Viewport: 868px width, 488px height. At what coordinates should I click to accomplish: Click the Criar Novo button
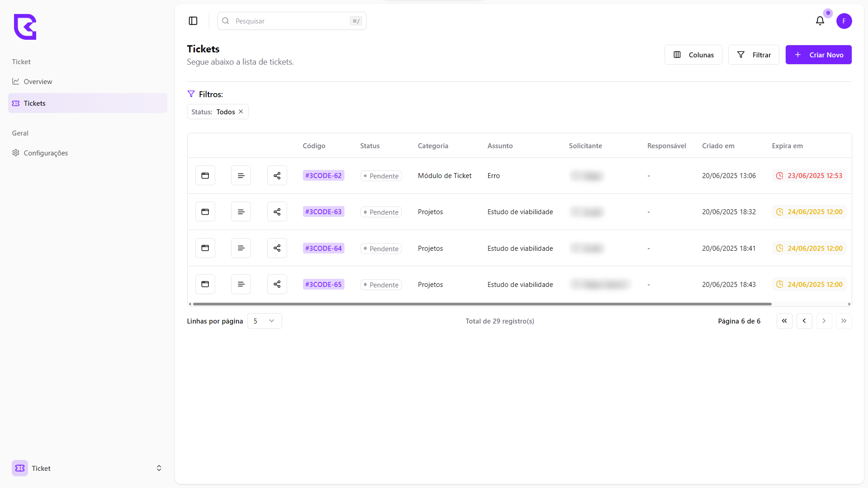point(818,55)
